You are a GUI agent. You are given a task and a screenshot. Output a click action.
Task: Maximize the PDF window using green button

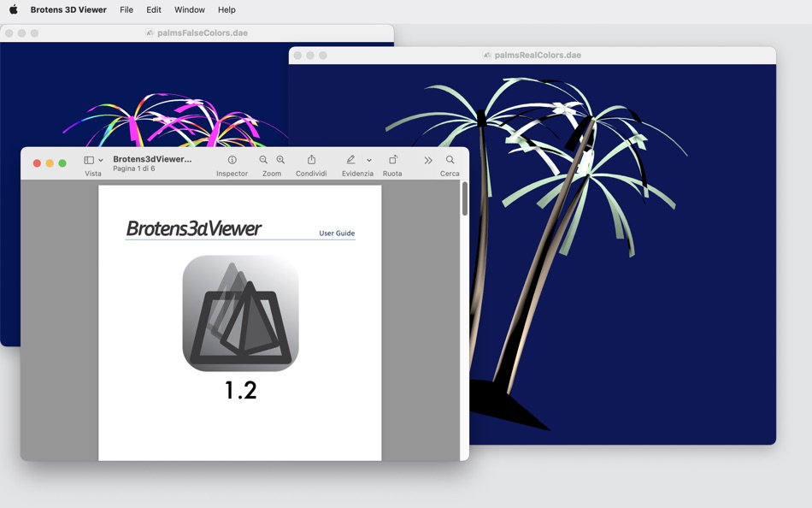62,163
